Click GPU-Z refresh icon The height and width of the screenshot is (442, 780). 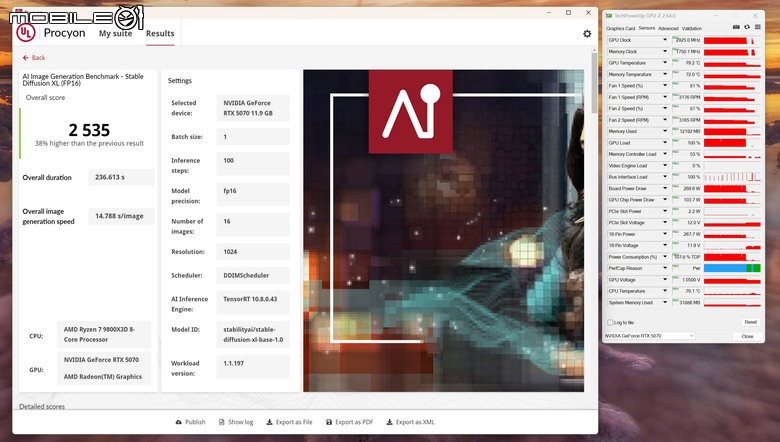747,27
